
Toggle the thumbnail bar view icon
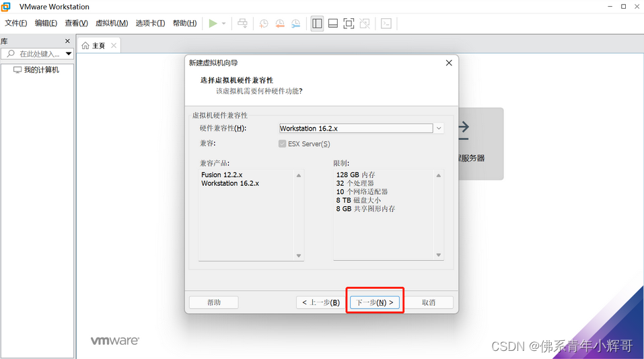tap(333, 24)
